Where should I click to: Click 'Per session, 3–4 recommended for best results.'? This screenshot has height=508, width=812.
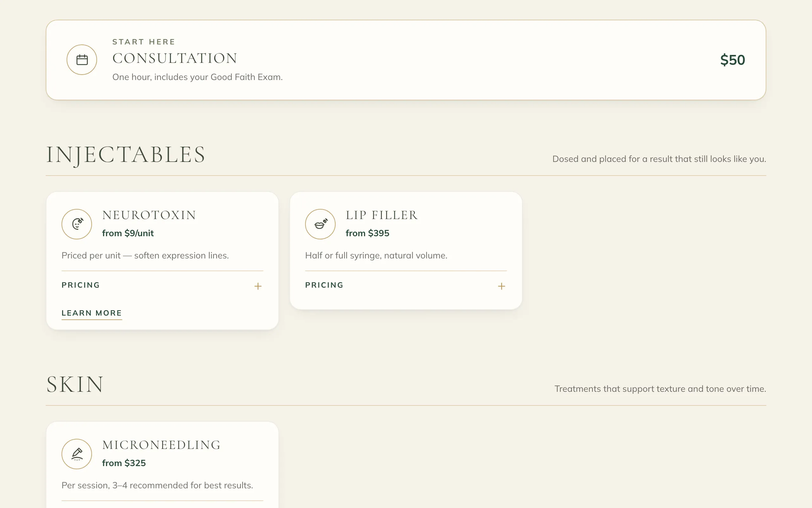click(157, 485)
